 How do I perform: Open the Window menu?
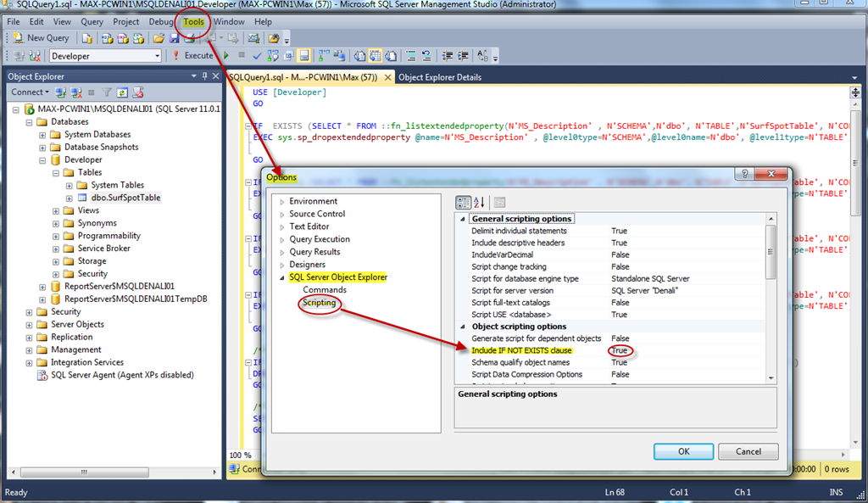click(229, 21)
